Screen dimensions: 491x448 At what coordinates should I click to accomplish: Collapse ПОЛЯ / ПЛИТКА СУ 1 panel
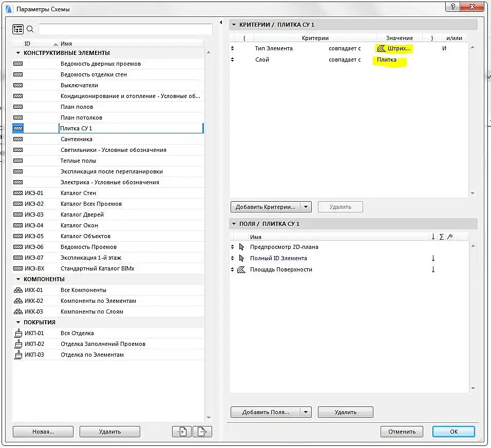coord(234,224)
